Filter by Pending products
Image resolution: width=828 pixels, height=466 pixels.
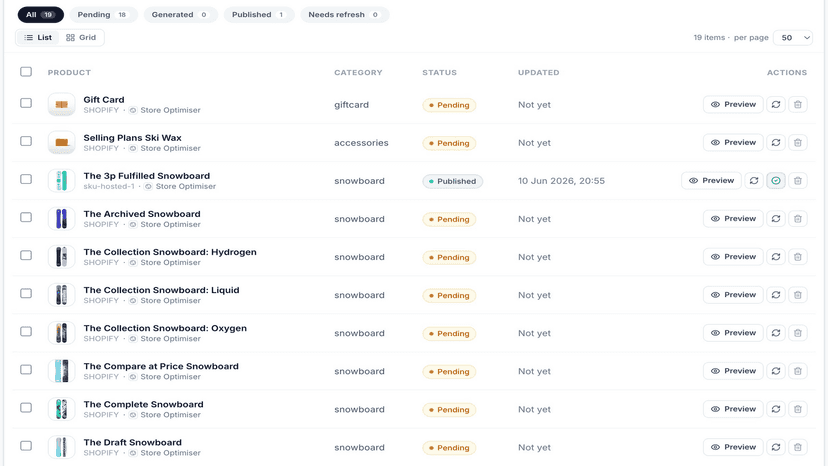pyautogui.click(x=104, y=15)
